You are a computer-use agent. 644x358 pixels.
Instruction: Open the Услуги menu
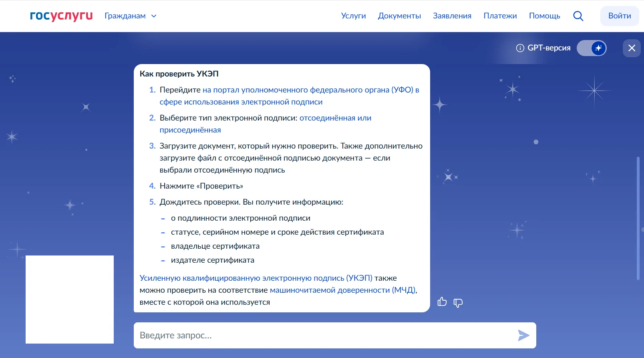coord(353,16)
